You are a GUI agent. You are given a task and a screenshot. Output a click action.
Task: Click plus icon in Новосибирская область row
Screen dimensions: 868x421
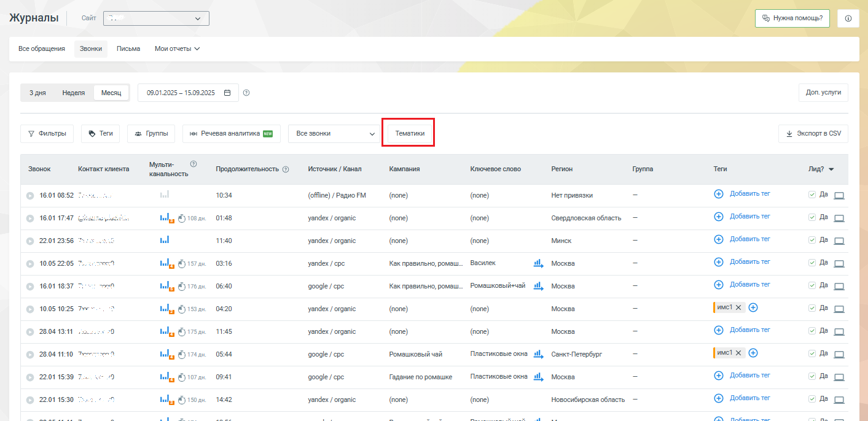719,398
